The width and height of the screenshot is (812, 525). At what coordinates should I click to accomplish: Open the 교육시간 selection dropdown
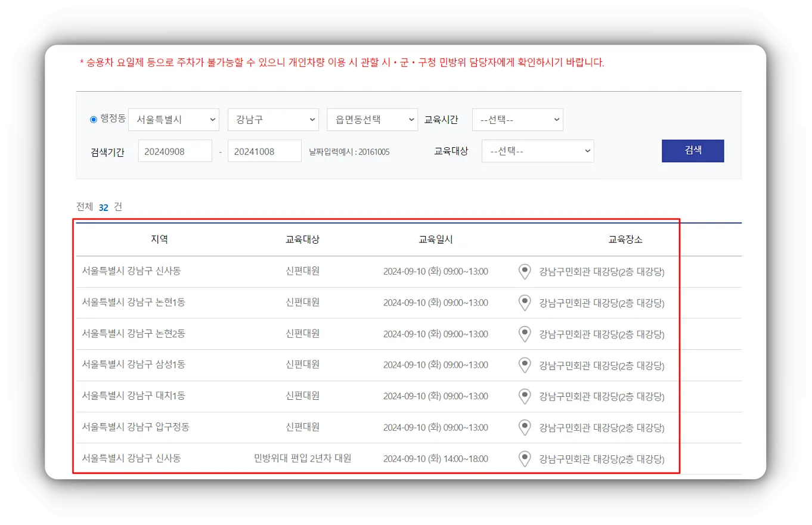point(517,119)
